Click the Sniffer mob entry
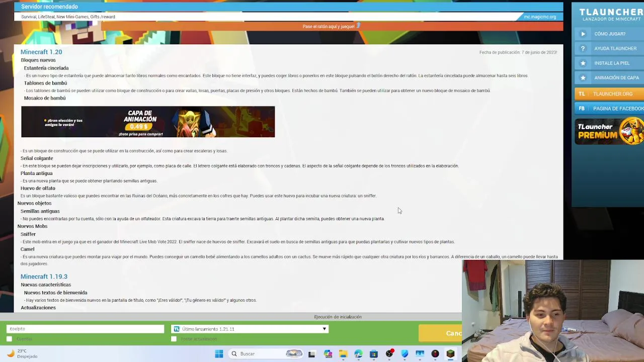 click(28, 234)
